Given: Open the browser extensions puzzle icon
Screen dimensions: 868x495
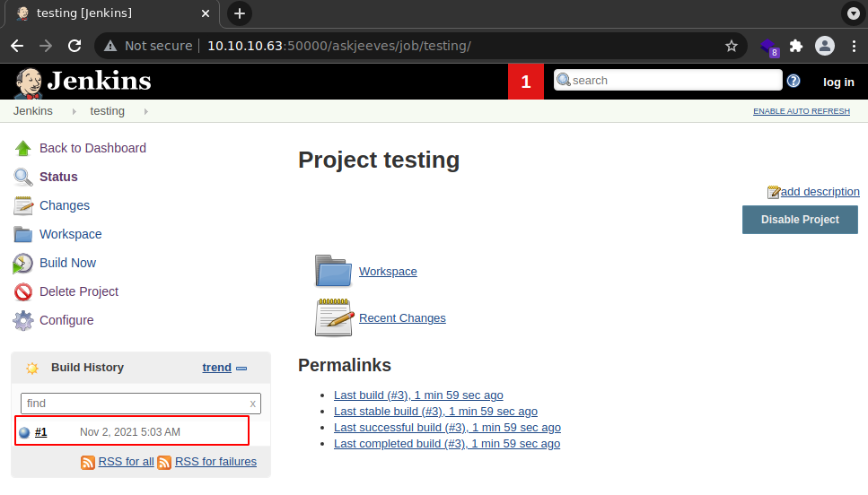Looking at the screenshot, I should click(795, 46).
